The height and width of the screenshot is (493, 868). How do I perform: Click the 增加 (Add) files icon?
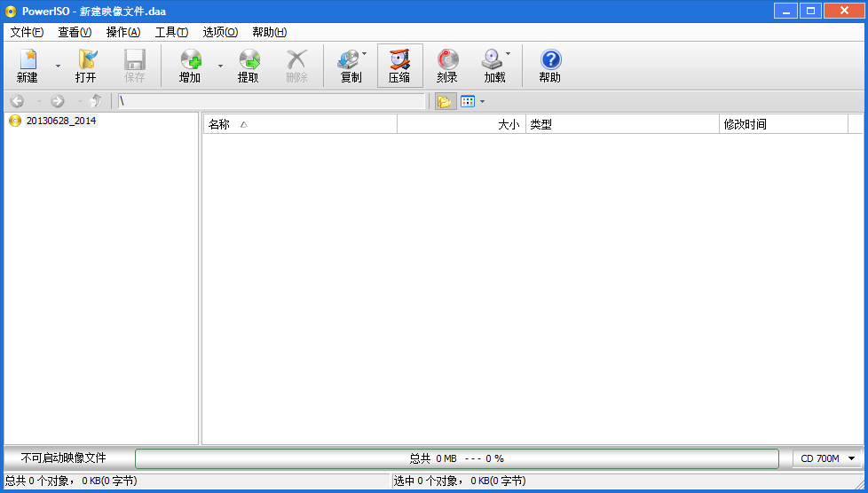[x=190, y=66]
